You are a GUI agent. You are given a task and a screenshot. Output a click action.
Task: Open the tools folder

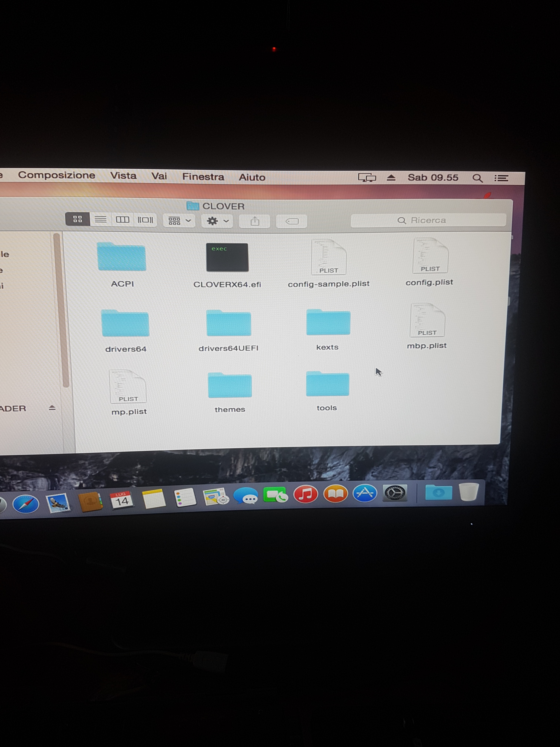[x=327, y=384]
